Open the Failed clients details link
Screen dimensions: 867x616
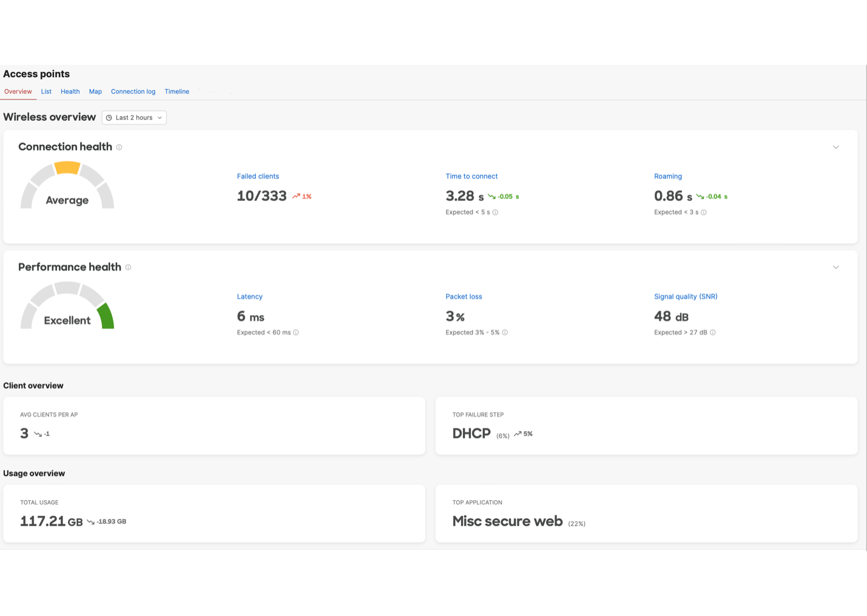[258, 176]
